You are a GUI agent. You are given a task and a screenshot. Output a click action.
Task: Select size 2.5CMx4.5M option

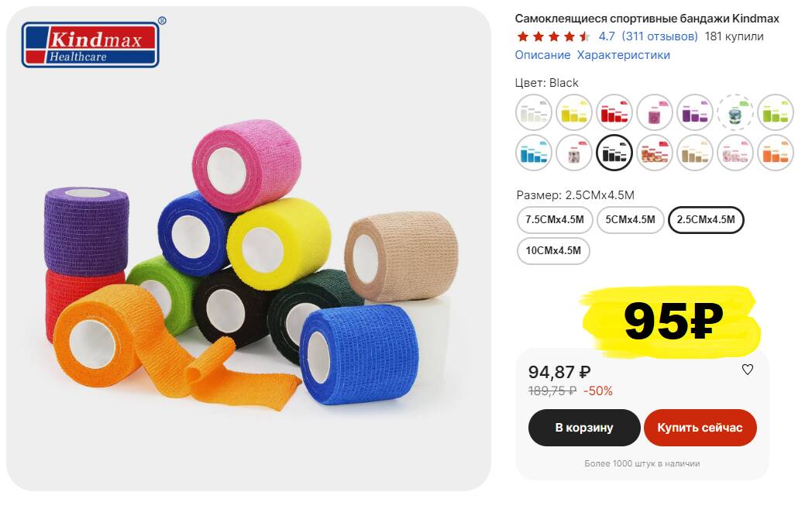(706, 219)
